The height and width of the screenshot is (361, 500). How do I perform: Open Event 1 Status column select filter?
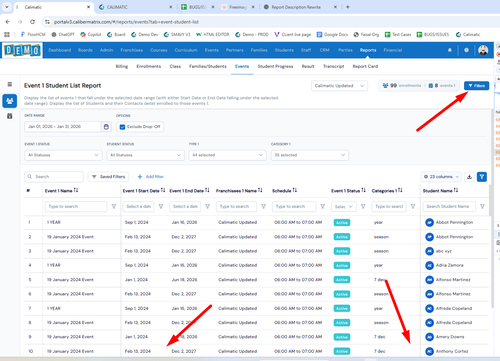pyautogui.click(x=344, y=207)
